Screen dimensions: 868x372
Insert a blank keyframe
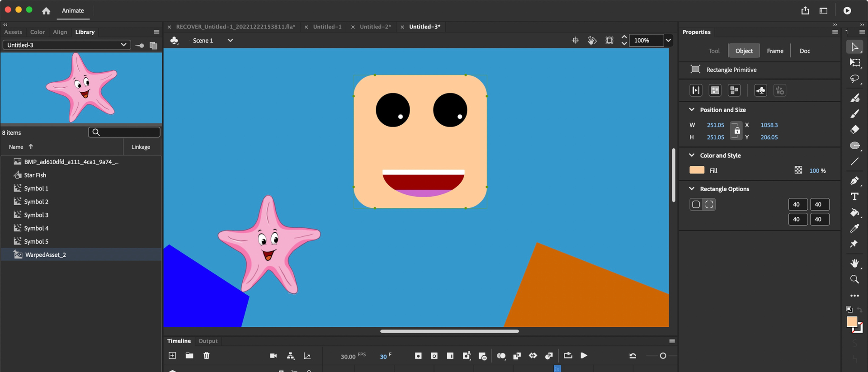pyautogui.click(x=434, y=356)
